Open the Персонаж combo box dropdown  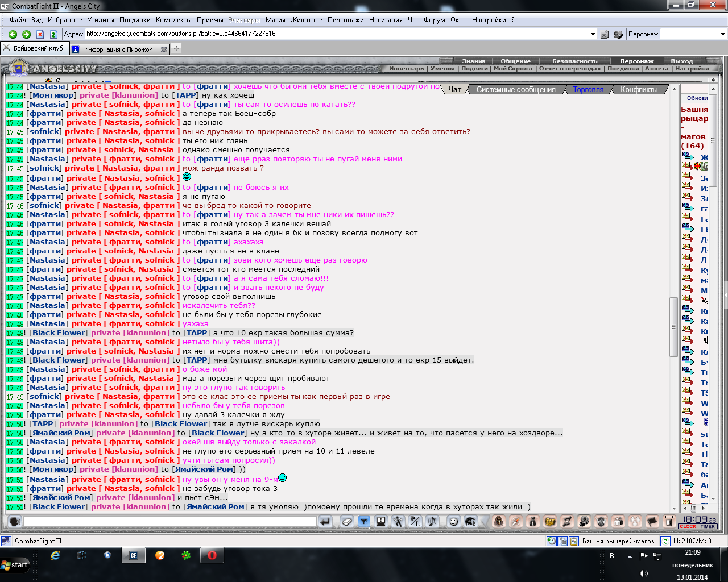click(x=723, y=34)
